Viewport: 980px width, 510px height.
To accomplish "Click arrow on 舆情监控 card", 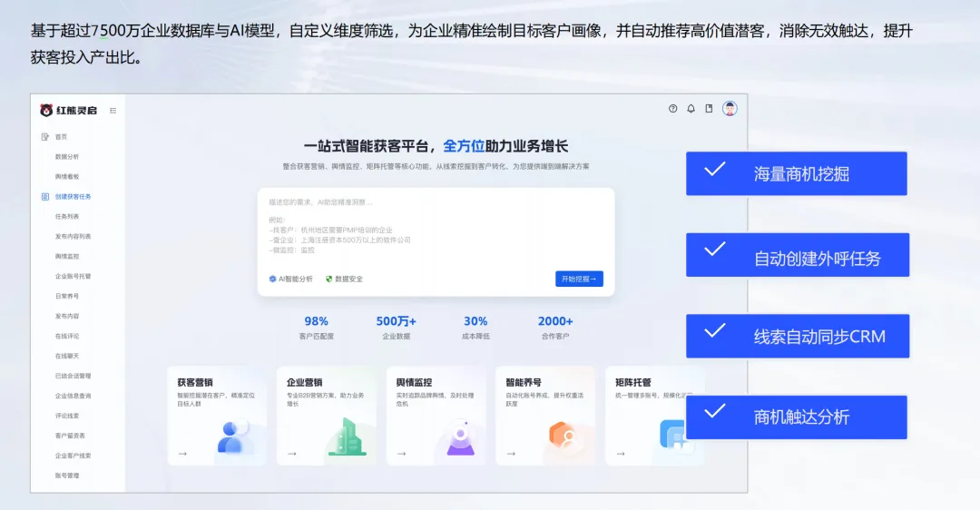I will coord(402,454).
